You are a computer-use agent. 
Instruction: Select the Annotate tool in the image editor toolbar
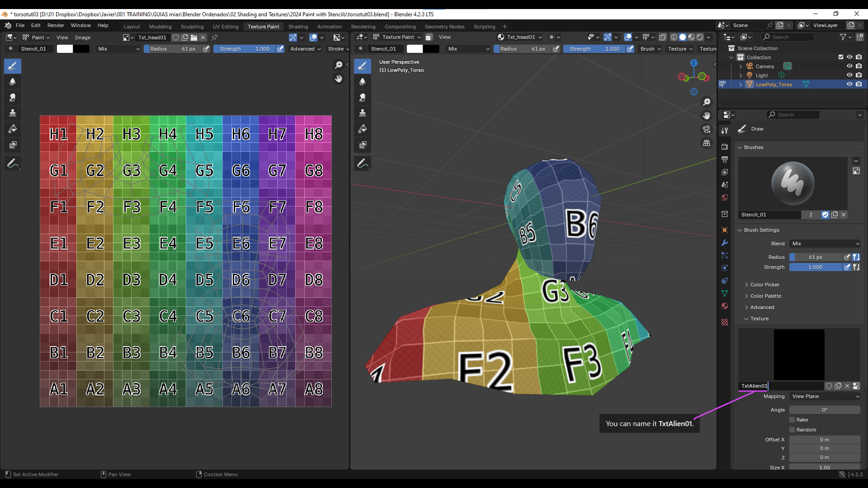pos(13,164)
